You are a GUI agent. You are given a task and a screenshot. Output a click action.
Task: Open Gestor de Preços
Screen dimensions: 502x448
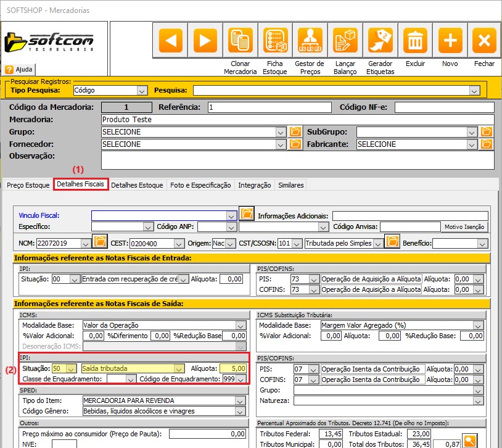(309, 41)
